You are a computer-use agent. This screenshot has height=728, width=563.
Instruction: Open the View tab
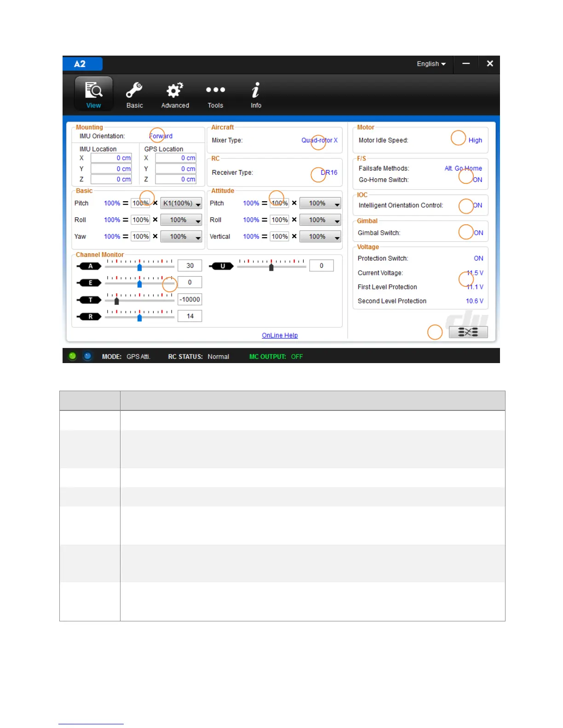coord(93,94)
